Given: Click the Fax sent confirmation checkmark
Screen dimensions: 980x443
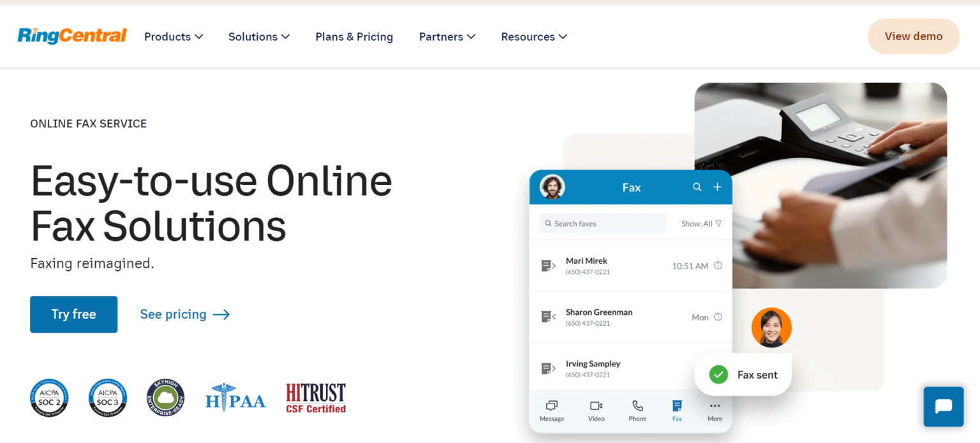Looking at the screenshot, I should click(718, 374).
